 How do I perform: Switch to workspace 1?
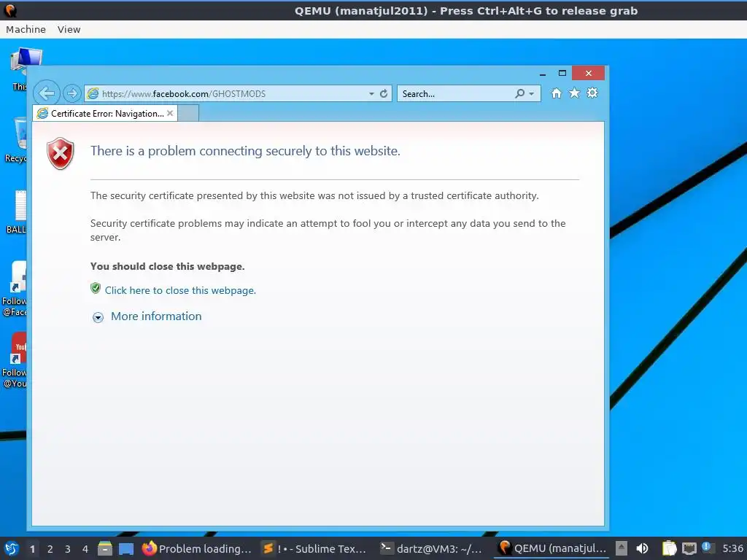pyautogui.click(x=32, y=549)
